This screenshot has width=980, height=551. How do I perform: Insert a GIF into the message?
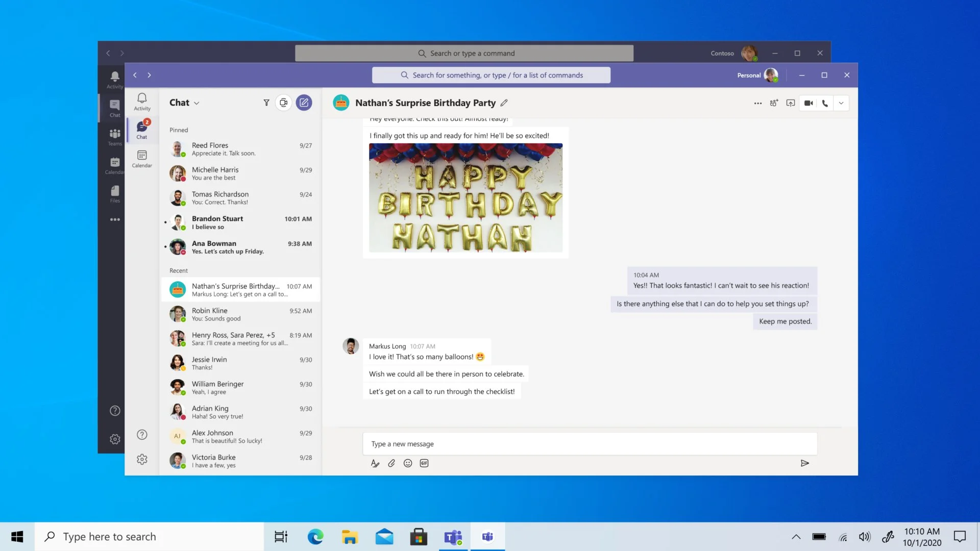[x=424, y=463]
